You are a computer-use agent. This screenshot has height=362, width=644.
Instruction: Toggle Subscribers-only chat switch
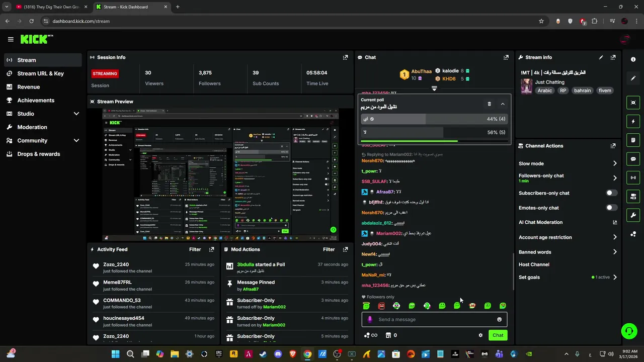pyautogui.click(x=611, y=193)
